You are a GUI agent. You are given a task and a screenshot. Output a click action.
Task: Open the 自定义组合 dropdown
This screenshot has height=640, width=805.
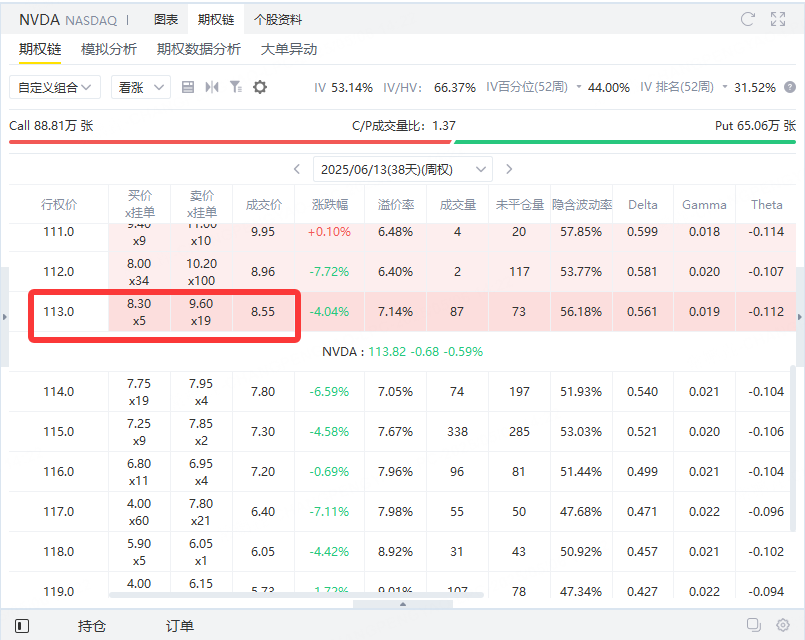click(55, 87)
